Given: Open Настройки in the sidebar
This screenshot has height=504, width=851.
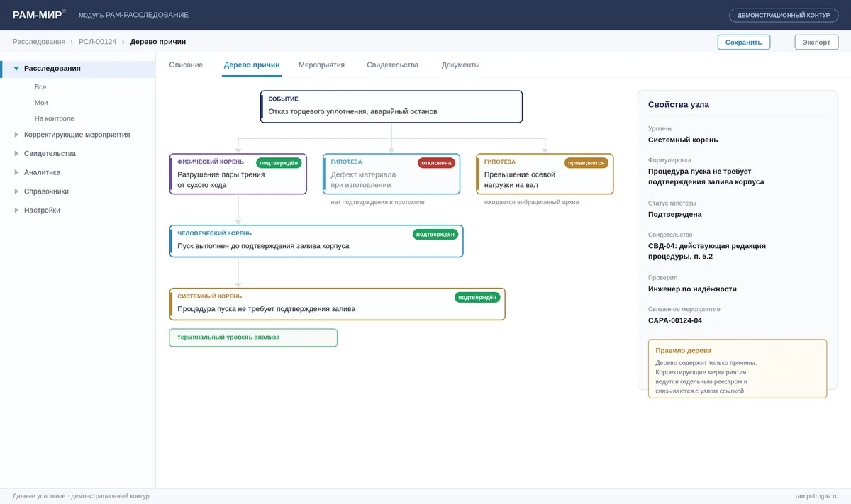Looking at the screenshot, I should [x=43, y=210].
